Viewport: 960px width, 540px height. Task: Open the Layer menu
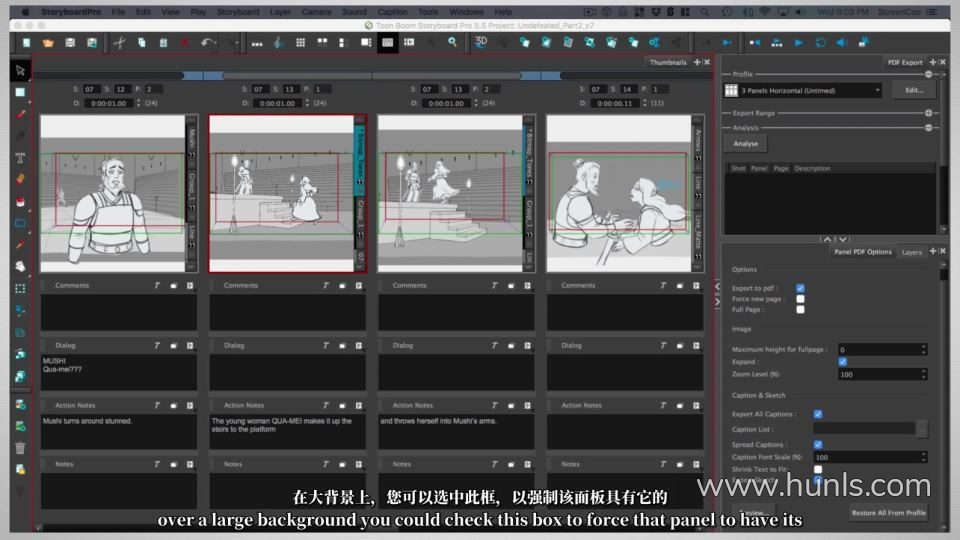(280, 12)
